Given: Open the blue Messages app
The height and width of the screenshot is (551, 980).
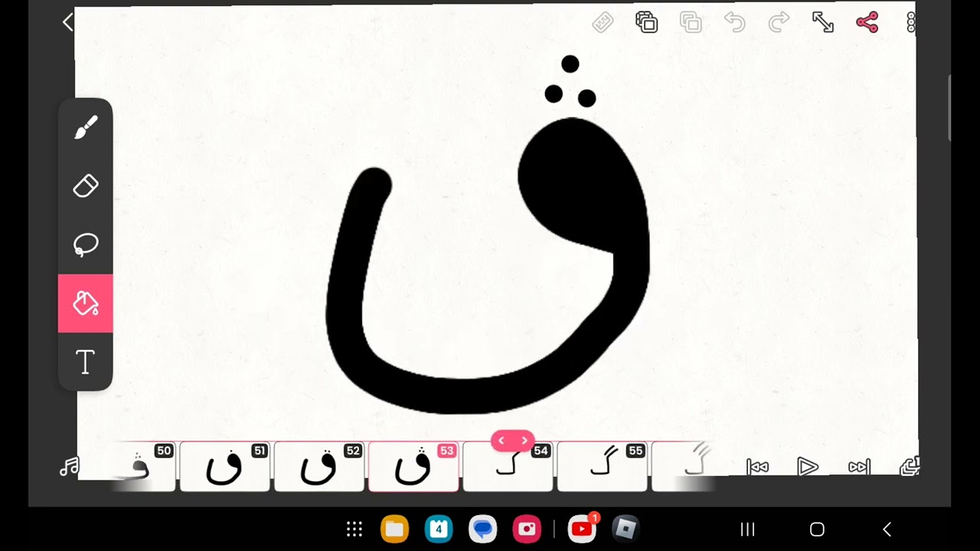Looking at the screenshot, I should tap(482, 529).
